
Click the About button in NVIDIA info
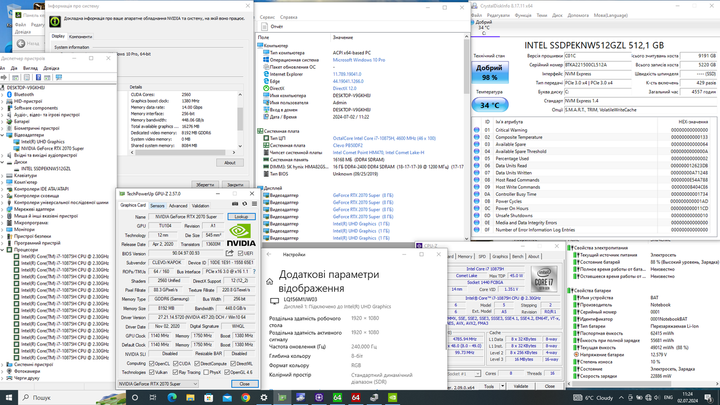230,163
